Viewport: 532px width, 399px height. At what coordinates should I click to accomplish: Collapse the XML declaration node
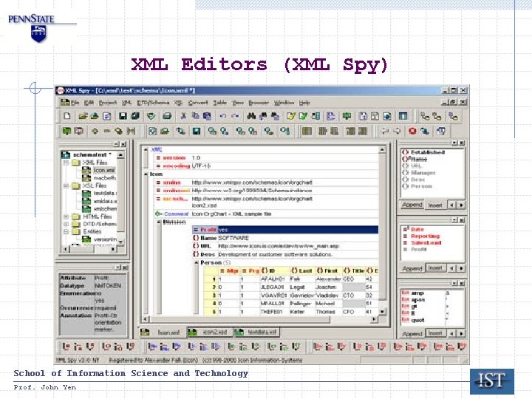[146, 149]
